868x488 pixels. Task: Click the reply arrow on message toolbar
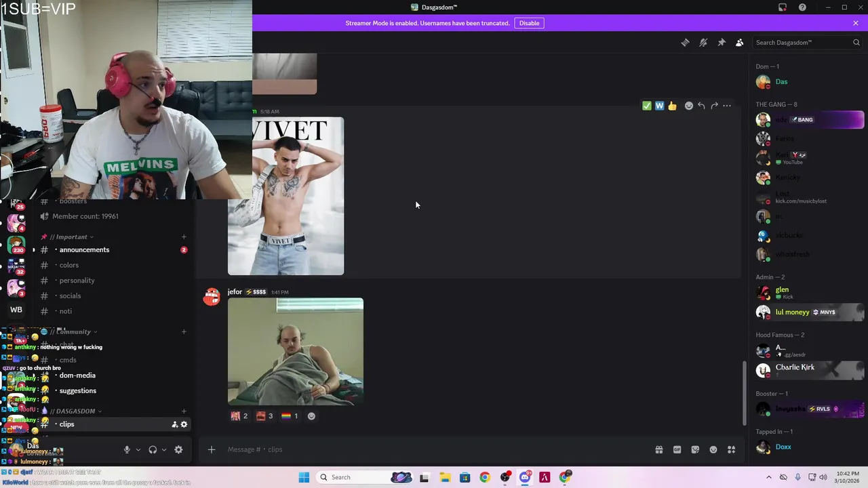coord(701,106)
